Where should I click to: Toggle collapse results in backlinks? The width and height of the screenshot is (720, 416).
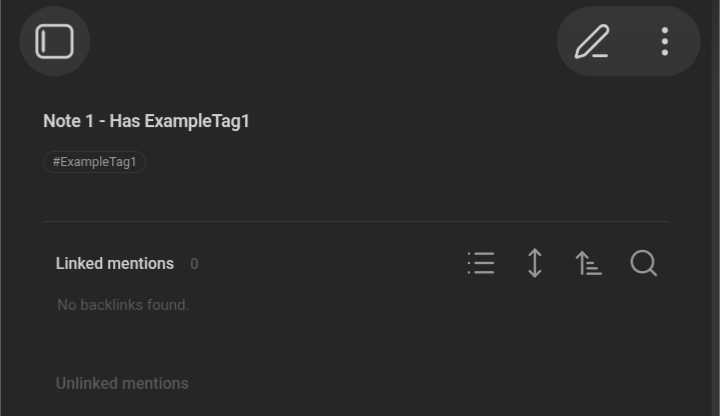481,263
